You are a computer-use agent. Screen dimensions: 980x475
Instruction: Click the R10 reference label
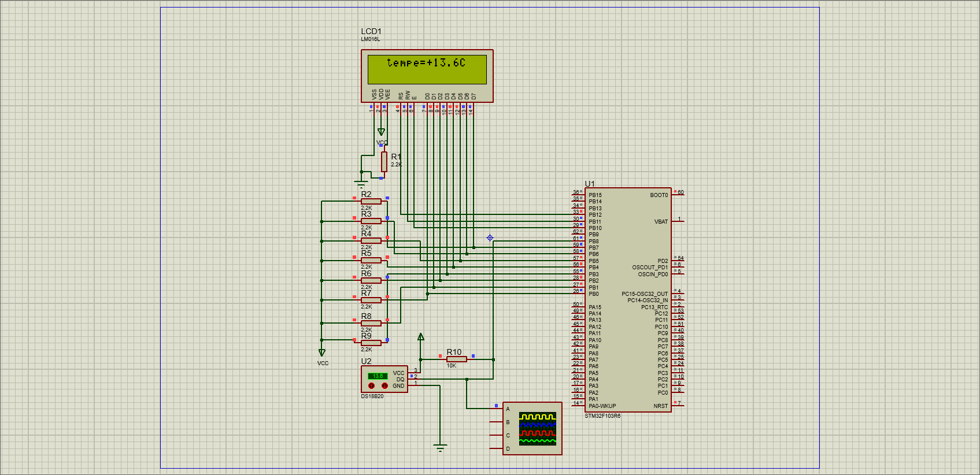point(454,352)
